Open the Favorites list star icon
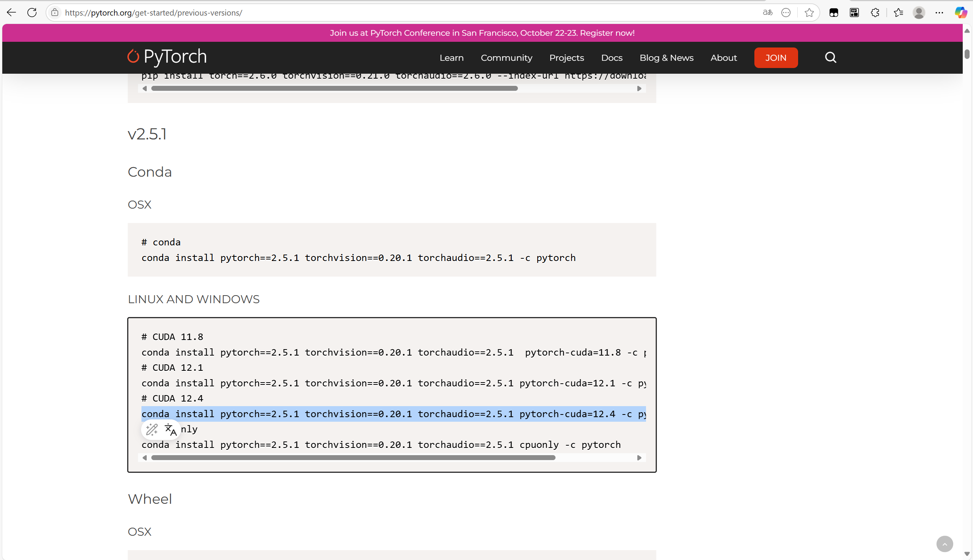973x560 pixels. (x=899, y=13)
